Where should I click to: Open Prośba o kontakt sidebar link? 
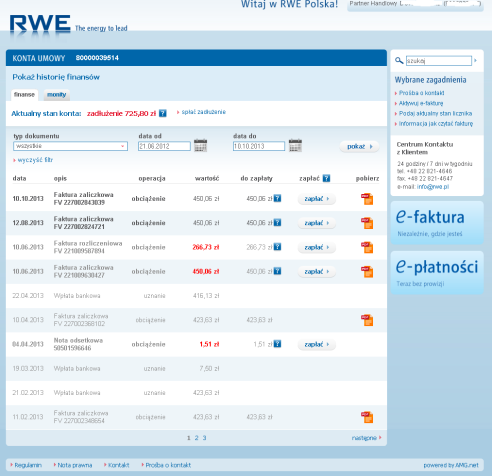[x=422, y=93]
